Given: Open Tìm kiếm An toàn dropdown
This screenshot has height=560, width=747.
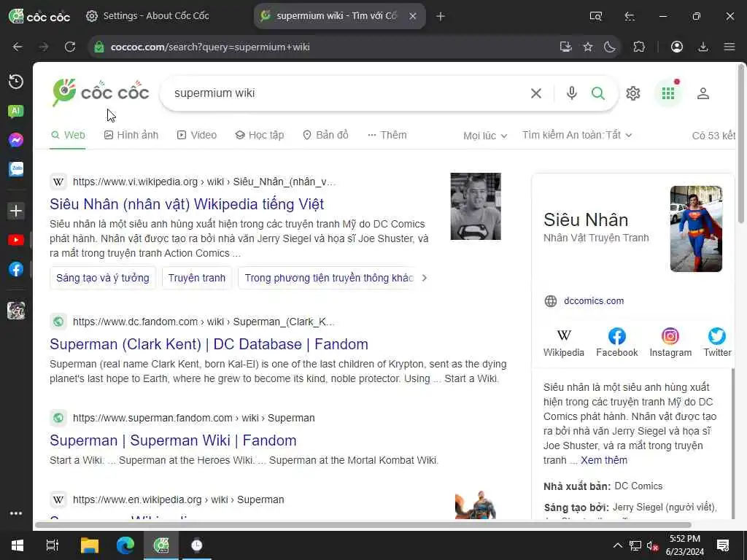Looking at the screenshot, I should [x=577, y=135].
